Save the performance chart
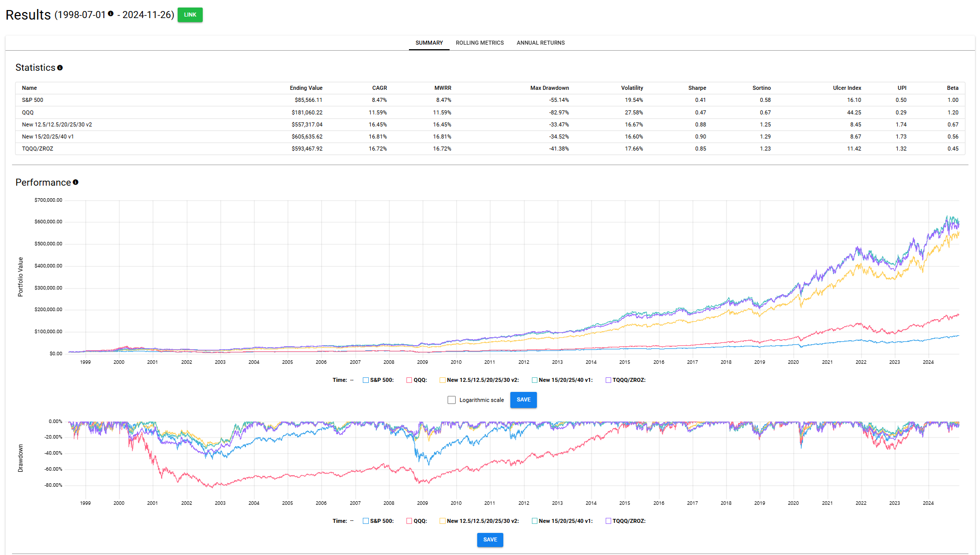980x555 pixels. pyautogui.click(x=523, y=400)
